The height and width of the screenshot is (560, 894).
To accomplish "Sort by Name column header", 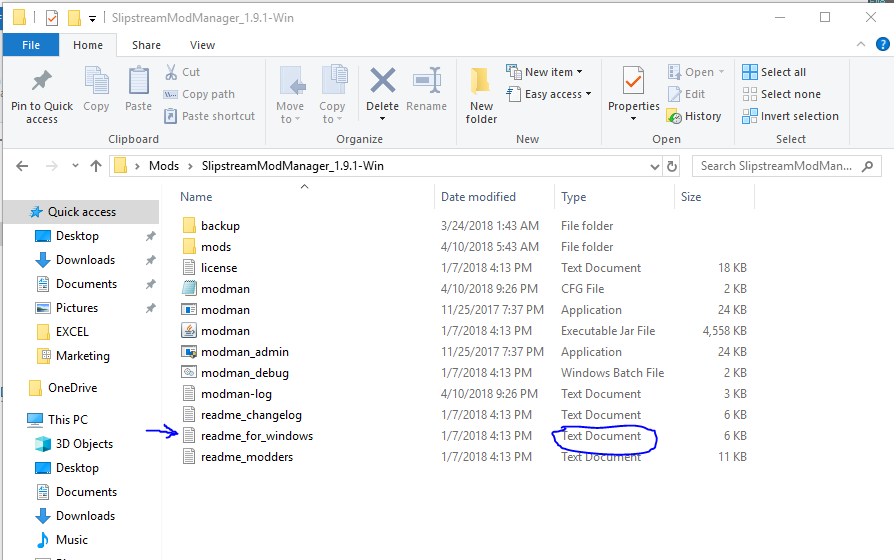I will pos(196,197).
